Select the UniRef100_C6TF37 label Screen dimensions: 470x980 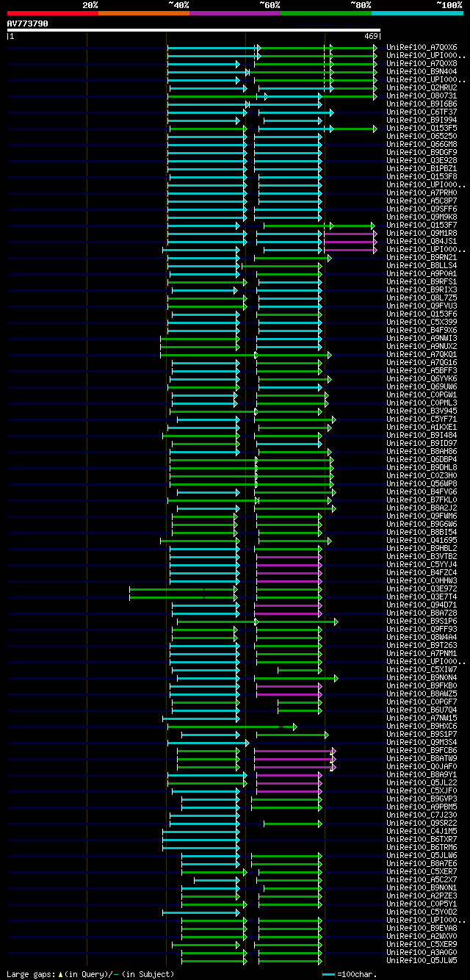(x=422, y=112)
